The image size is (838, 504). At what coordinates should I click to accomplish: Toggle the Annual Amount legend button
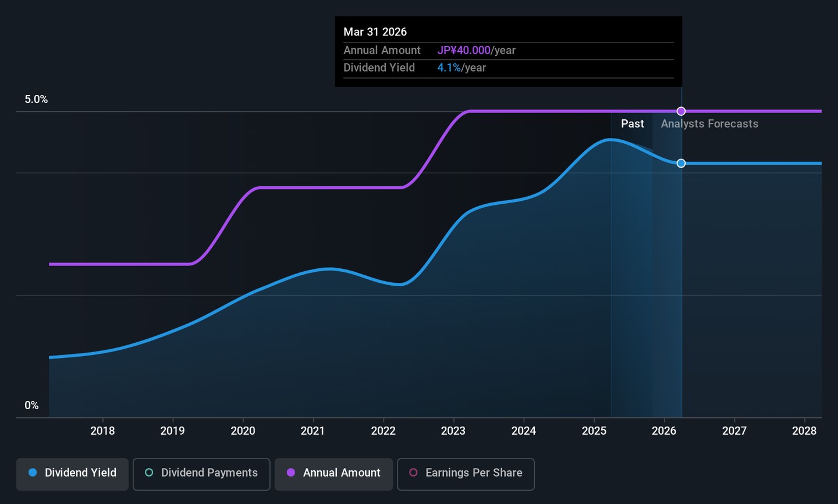coord(334,473)
